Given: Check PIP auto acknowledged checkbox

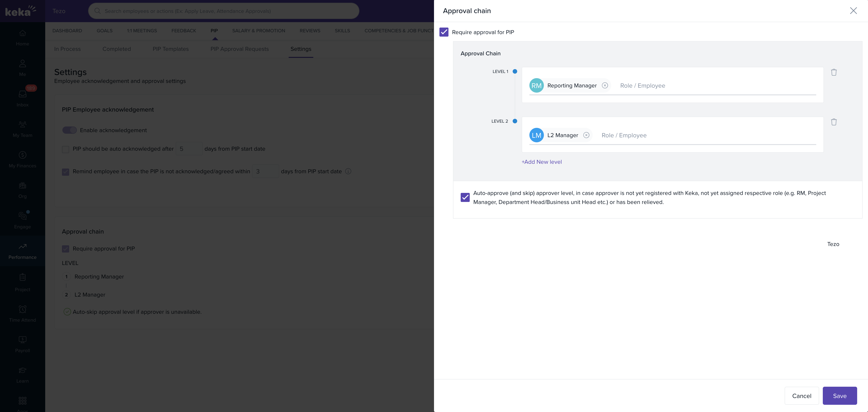Looking at the screenshot, I should pos(66,150).
